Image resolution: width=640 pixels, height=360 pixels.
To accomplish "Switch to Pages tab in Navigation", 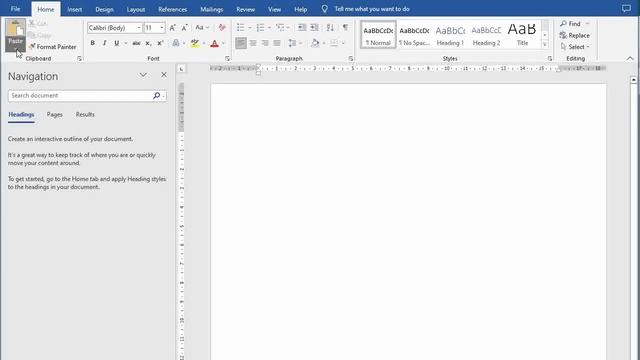I will point(55,115).
